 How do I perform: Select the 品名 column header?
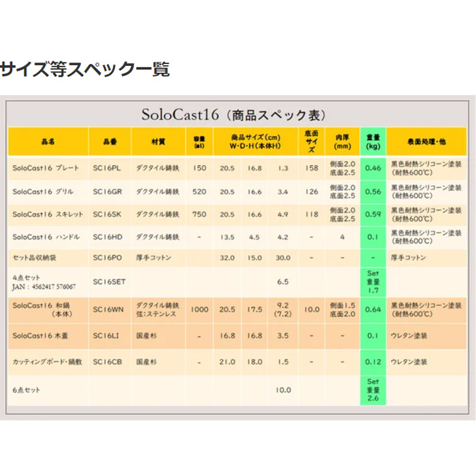click(x=48, y=141)
